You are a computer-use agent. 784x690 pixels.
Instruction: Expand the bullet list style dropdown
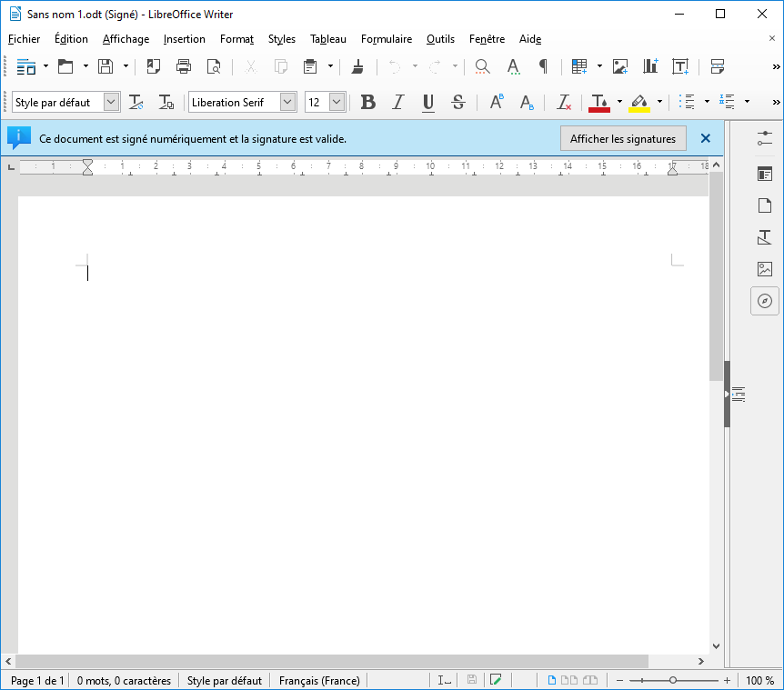tap(707, 102)
